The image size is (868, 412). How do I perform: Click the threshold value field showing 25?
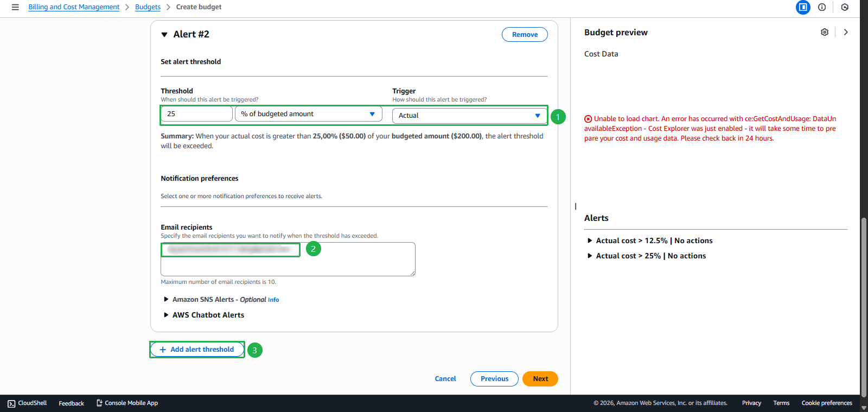196,114
